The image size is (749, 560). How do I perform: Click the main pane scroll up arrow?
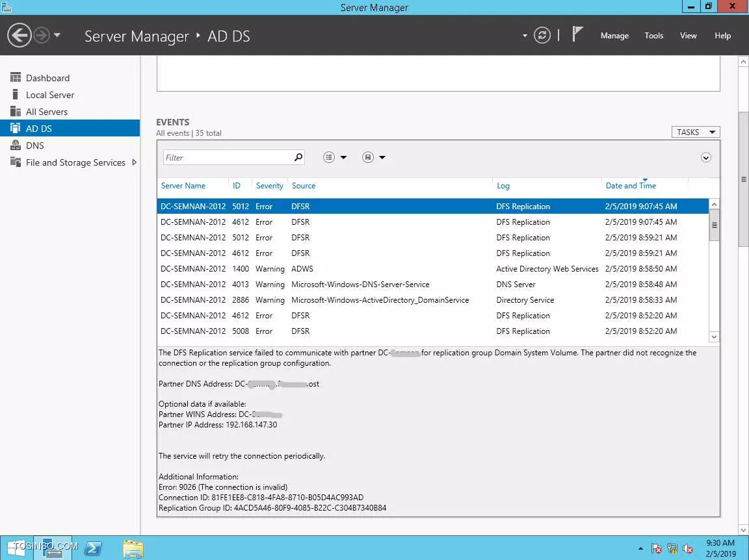[x=743, y=62]
